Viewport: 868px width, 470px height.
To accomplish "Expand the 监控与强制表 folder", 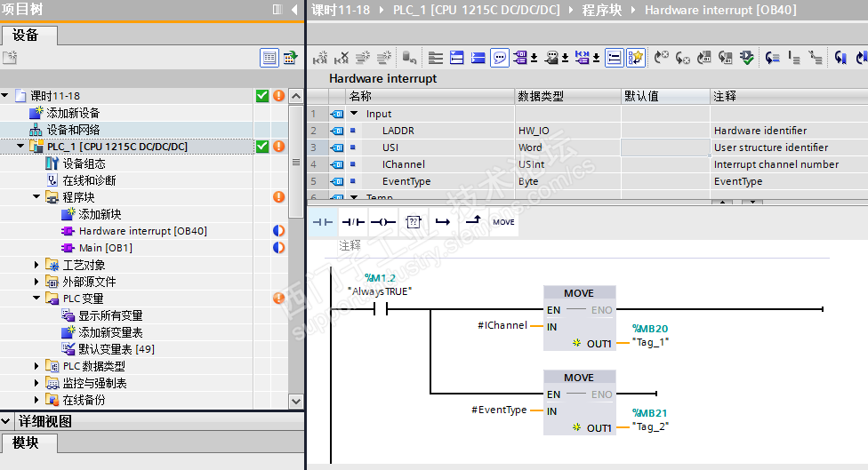I will [36, 383].
